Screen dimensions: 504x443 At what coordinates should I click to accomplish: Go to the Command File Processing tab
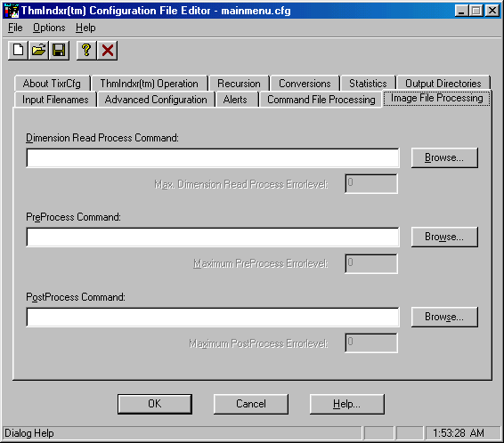pyautogui.click(x=321, y=100)
